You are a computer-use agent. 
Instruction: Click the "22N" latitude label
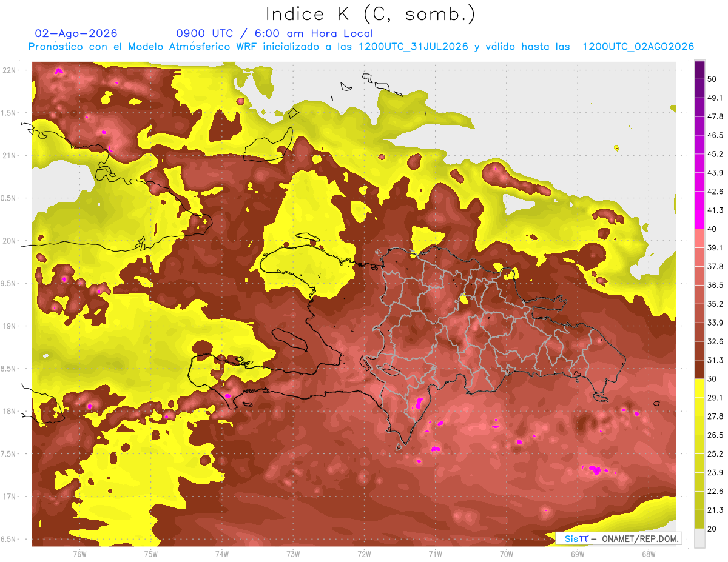click(9, 70)
